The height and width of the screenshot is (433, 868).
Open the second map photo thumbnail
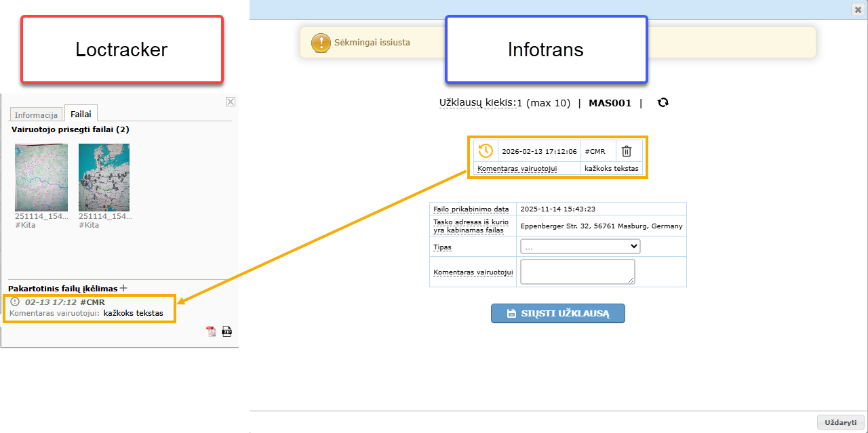pyautogui.click(x=104, y=178)
